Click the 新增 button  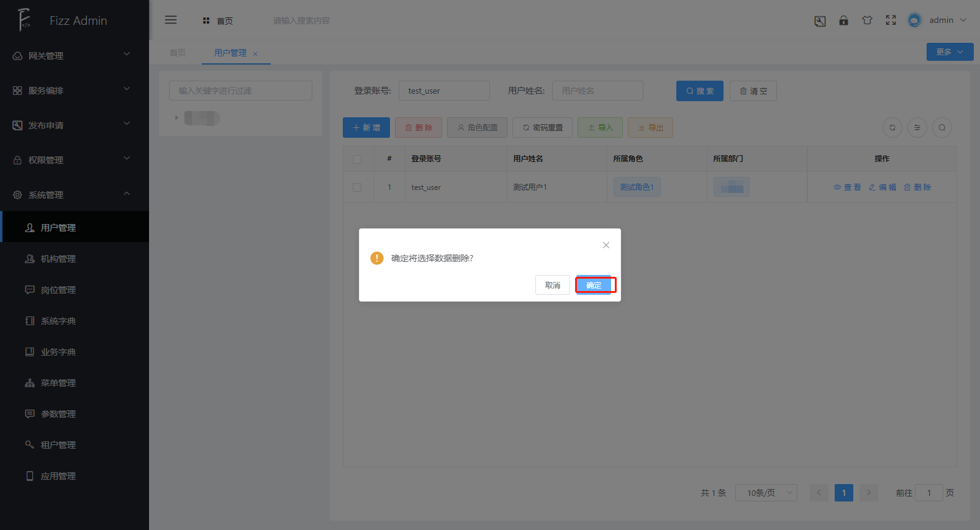(x=366, y=128)
